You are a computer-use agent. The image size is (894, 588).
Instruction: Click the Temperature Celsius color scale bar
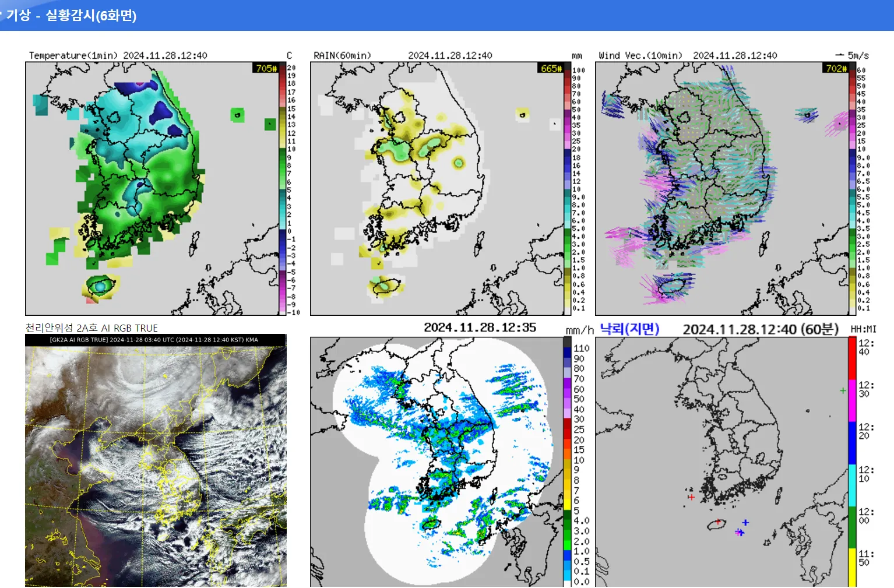[x=283, y=188]
